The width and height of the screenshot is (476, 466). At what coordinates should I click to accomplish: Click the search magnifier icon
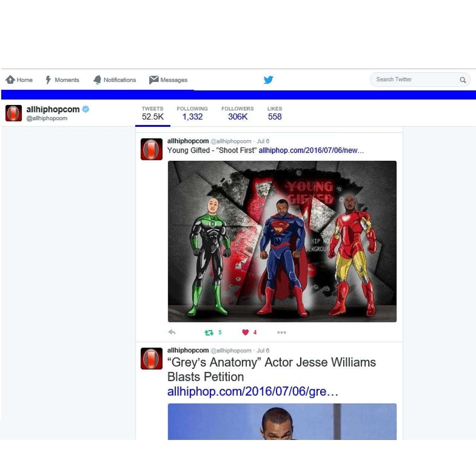(x=463, y=80)
